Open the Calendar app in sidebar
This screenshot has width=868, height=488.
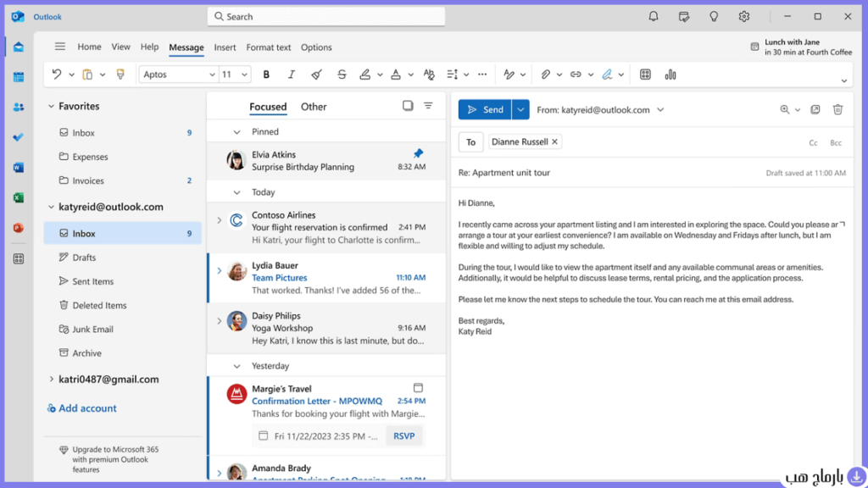19,77
